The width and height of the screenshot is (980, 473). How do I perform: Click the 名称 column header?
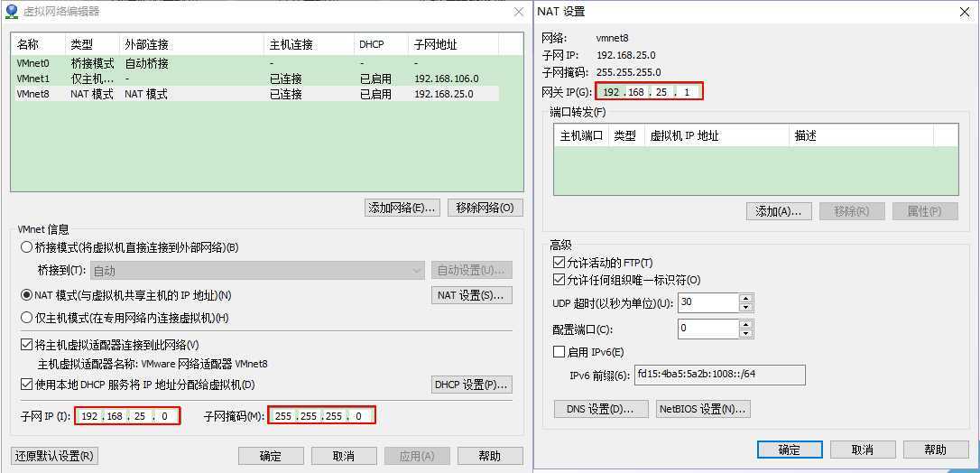38,44
